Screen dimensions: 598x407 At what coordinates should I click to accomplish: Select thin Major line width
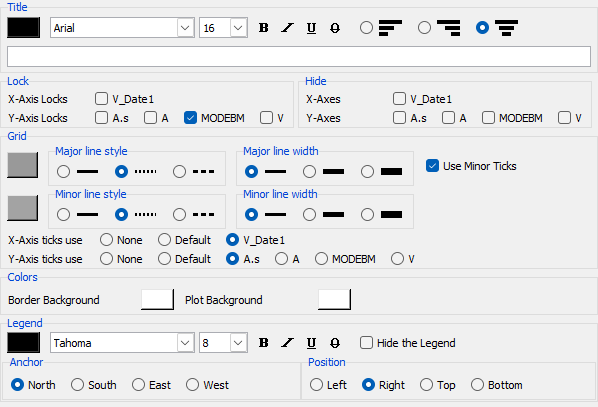[251, 172]
